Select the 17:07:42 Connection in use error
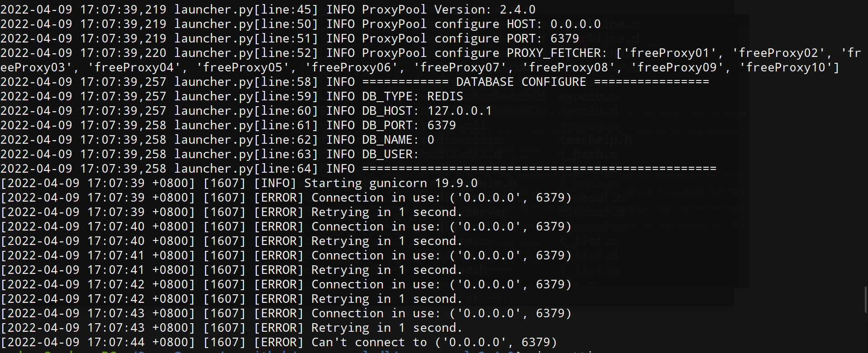Viewport: 868px width, 353px height. click(286, 284)
